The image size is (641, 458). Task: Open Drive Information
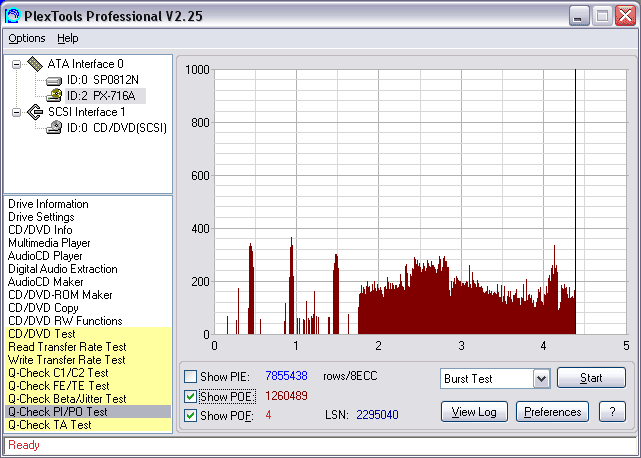[48, 204]
